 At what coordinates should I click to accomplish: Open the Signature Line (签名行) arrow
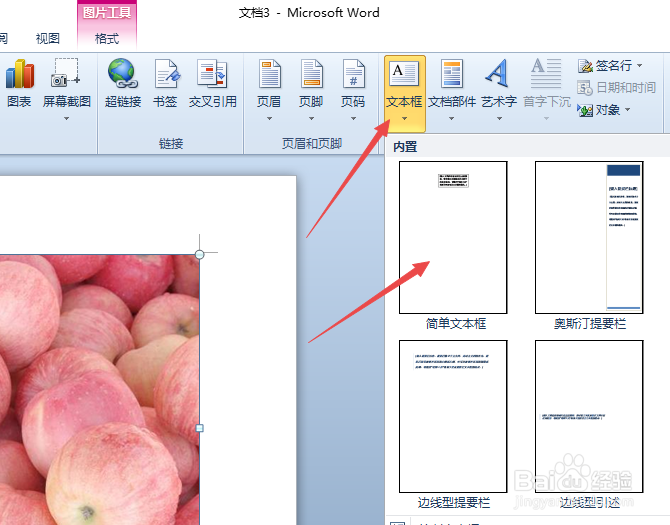640,66
